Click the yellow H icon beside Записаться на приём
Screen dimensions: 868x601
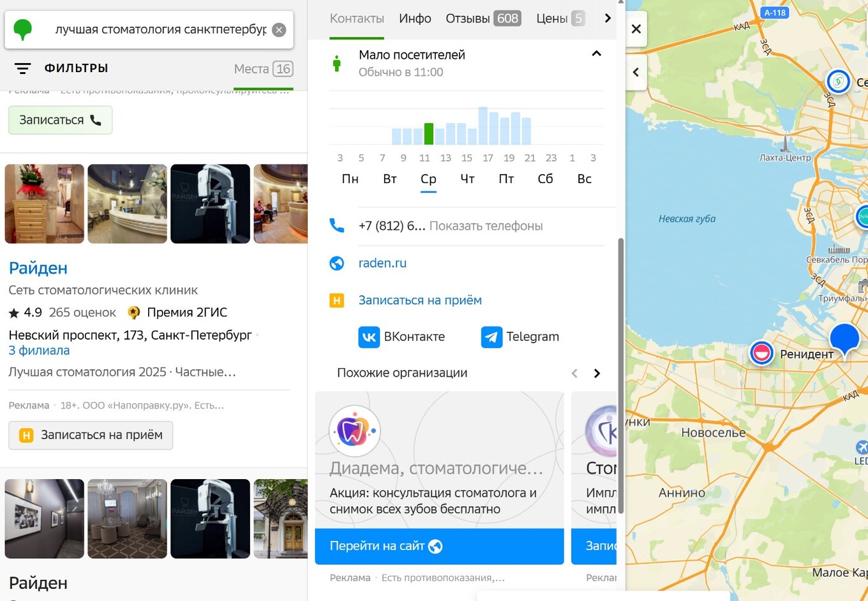pyautogui.click(x=337, y=300)
